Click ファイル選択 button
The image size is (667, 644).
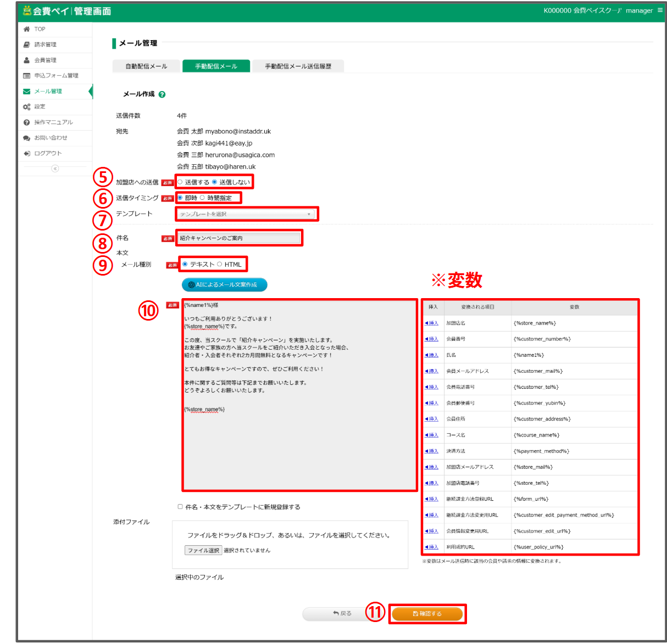tap(203, 550)
